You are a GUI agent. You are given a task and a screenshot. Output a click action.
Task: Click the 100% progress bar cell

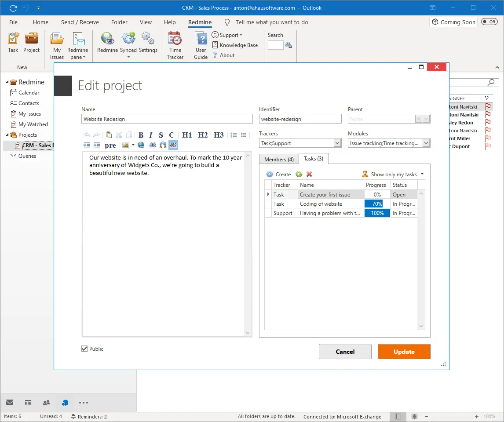click(x=377, y=213)
